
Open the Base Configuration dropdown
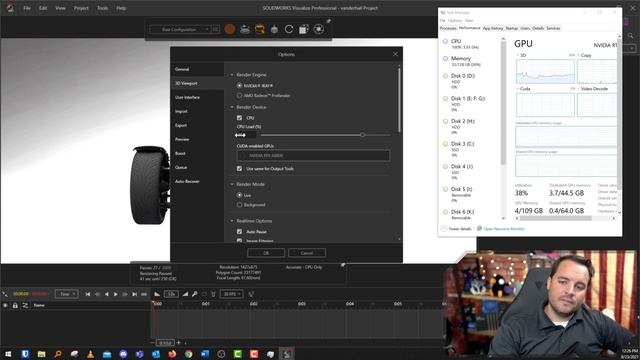coord(180,29)
